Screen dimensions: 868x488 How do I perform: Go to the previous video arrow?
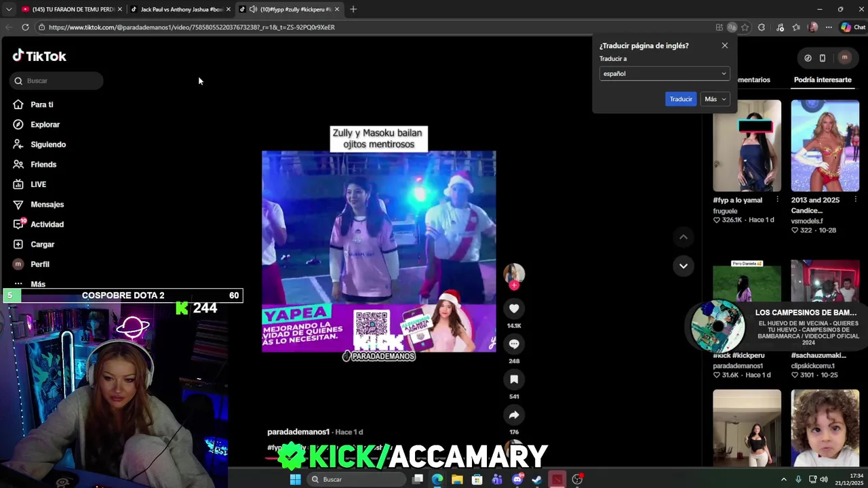(x=684, y=237)
